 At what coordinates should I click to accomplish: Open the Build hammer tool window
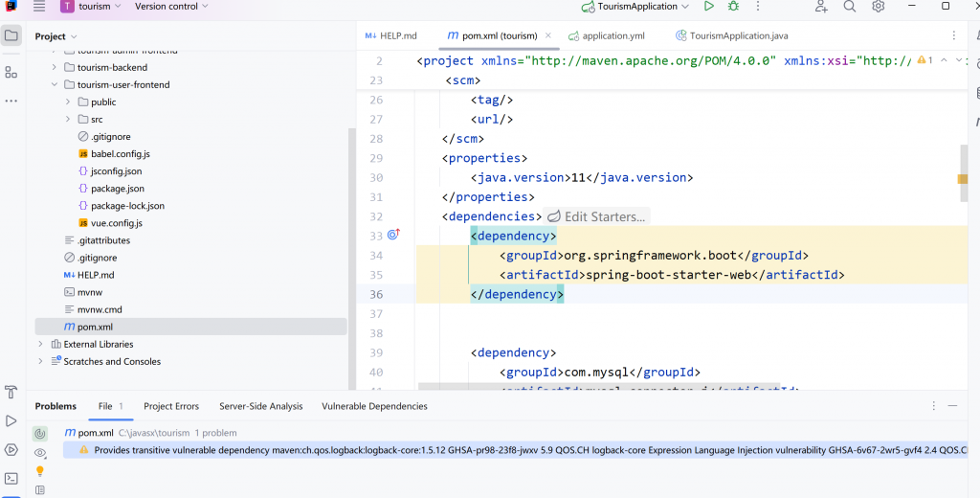tap(11, 393)
